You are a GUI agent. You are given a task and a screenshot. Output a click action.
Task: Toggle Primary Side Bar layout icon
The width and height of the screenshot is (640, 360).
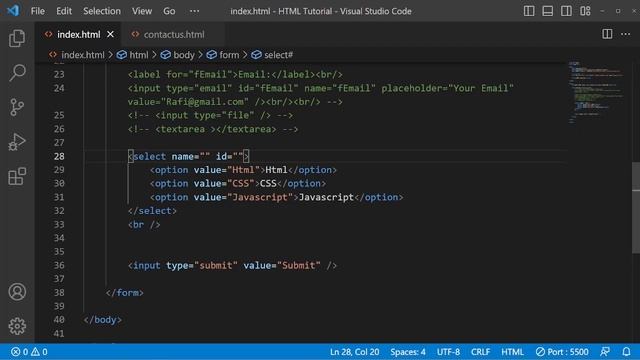[x=529, y=11]
